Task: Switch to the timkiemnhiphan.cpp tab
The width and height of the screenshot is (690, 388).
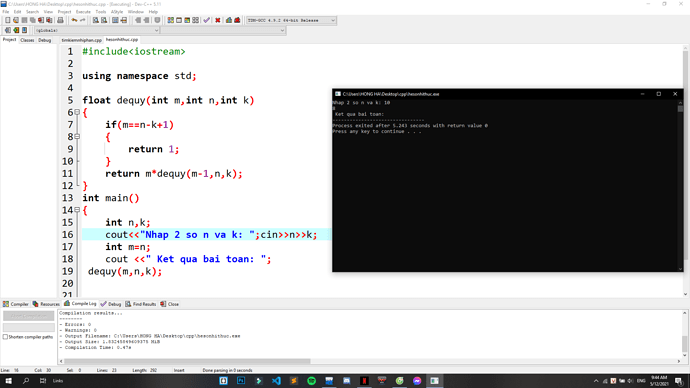Action: [x=81, y=40]
